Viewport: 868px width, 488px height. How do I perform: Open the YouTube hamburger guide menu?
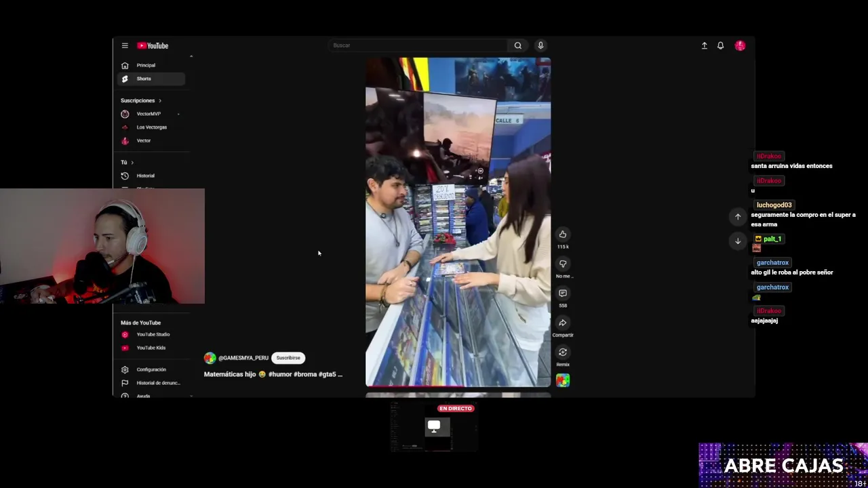click(125, 45)
